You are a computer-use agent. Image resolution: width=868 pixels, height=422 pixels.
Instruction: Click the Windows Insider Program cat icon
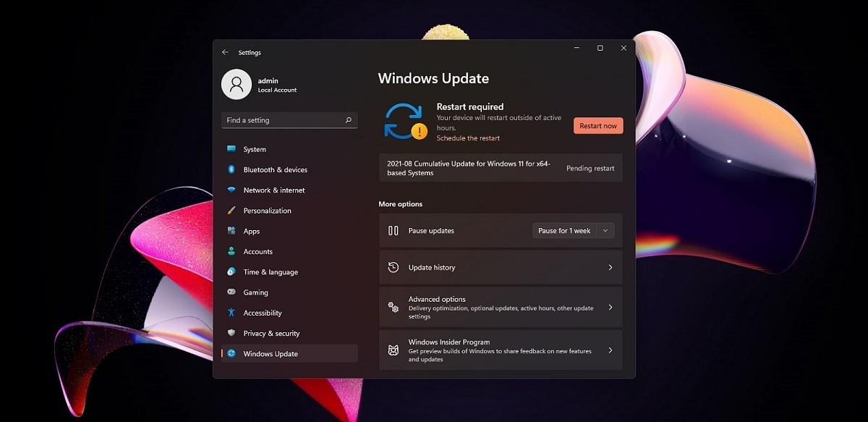393,350
